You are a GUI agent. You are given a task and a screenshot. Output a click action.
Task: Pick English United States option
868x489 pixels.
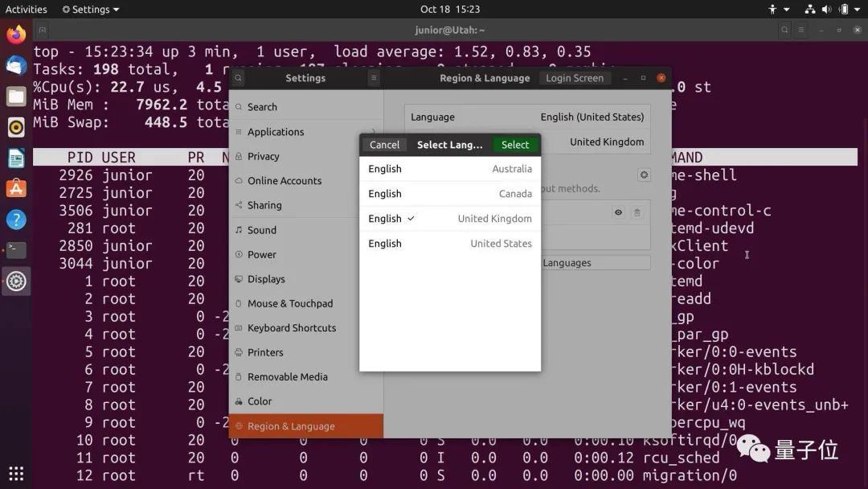449,244
